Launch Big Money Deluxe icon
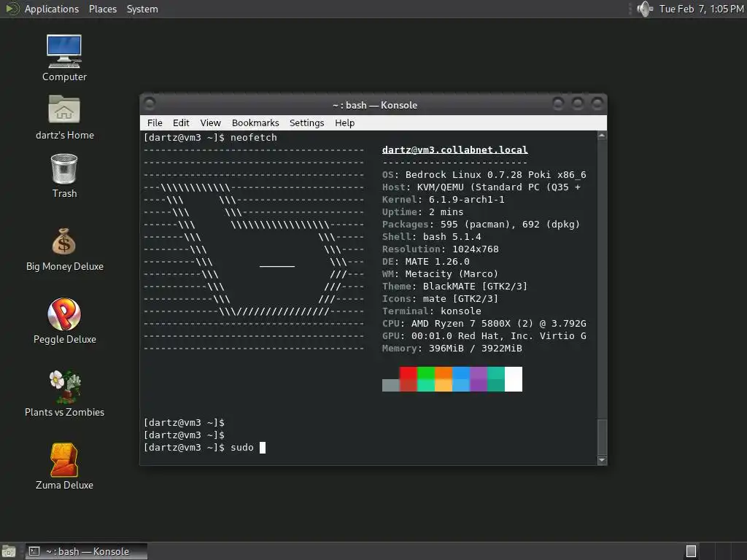Screen dimensions: 747x560 tap(64, 249)
